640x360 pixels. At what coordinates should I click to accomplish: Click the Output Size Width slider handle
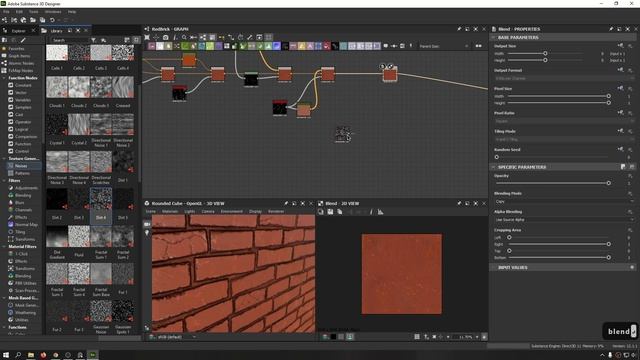click(x=545, y=53)
